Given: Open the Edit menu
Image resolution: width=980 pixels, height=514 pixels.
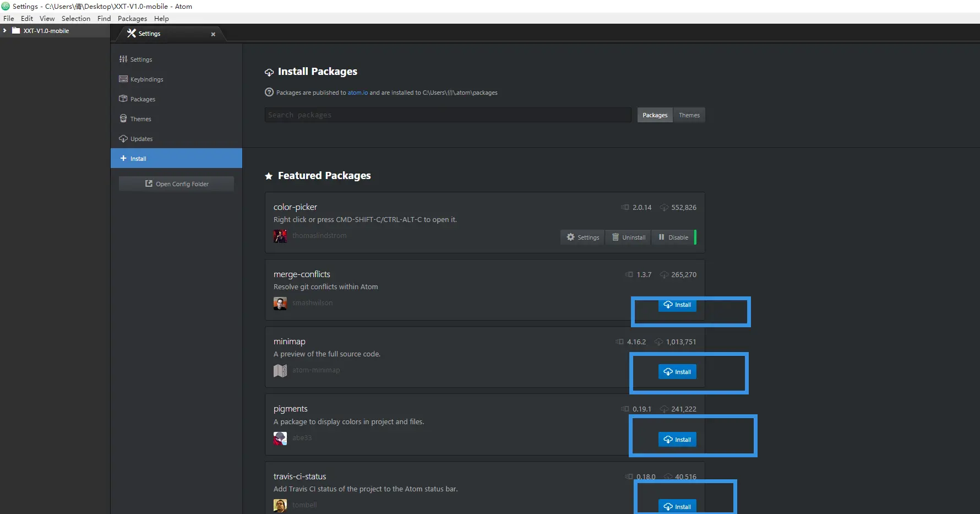Looking at the screenshot, I should click(27, 18).
